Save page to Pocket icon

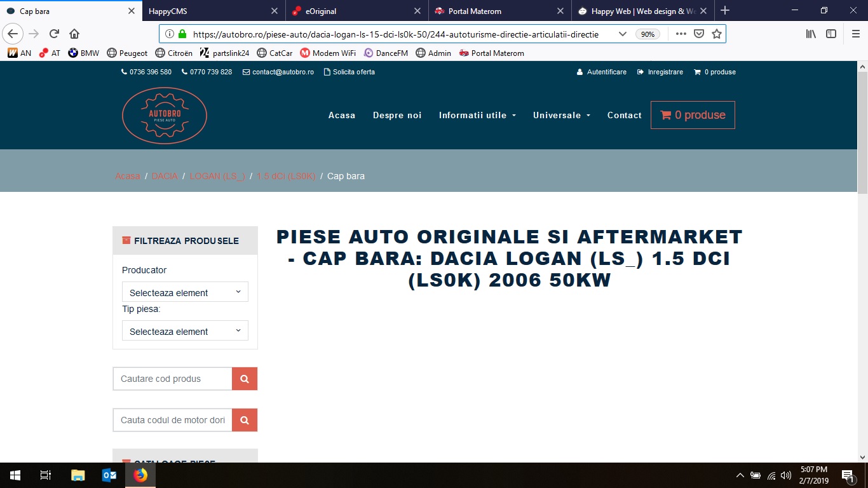click(698, 34)
